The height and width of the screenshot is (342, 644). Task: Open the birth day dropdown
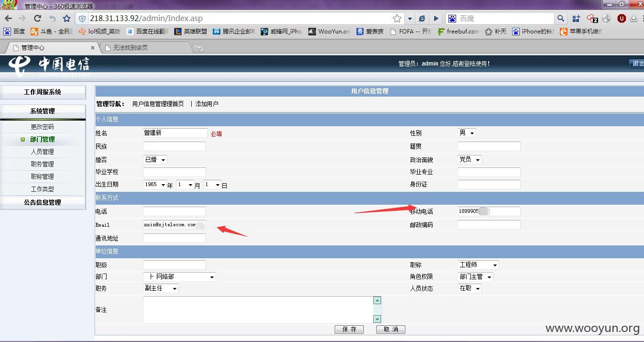[x=212, y=185]
